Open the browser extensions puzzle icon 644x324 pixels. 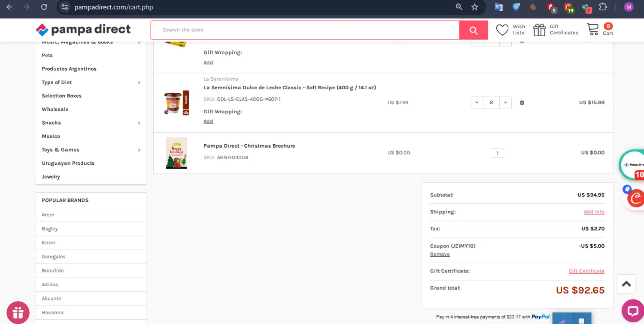[603, 7]
